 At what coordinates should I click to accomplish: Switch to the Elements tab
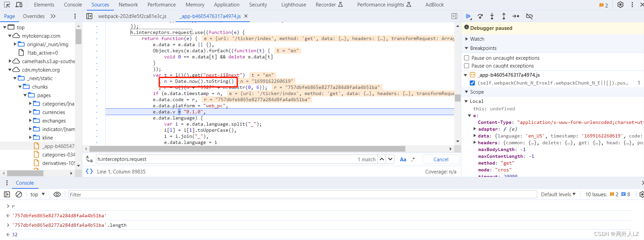coord(44,5)
